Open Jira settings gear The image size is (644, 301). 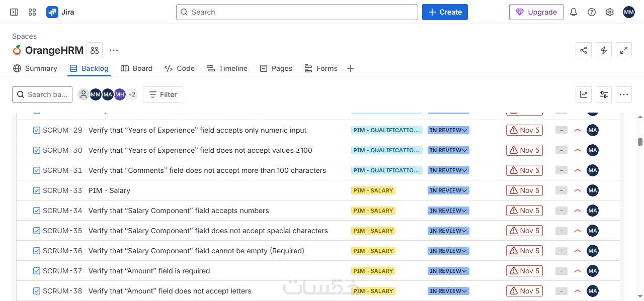tap(610, 12)
